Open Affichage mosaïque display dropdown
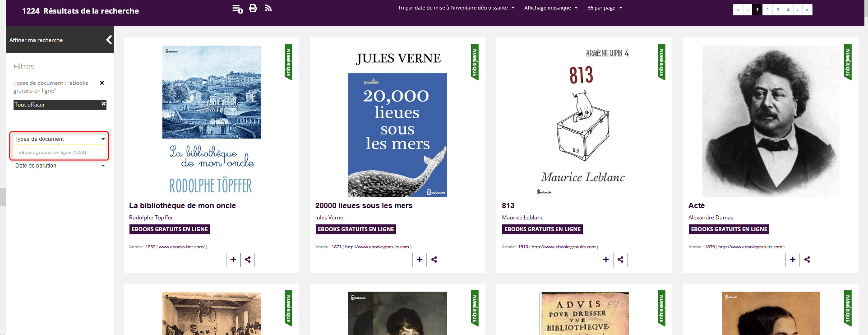Image resolution: width=868 pixels, height=335 pixels. click(x=550, y=8)
